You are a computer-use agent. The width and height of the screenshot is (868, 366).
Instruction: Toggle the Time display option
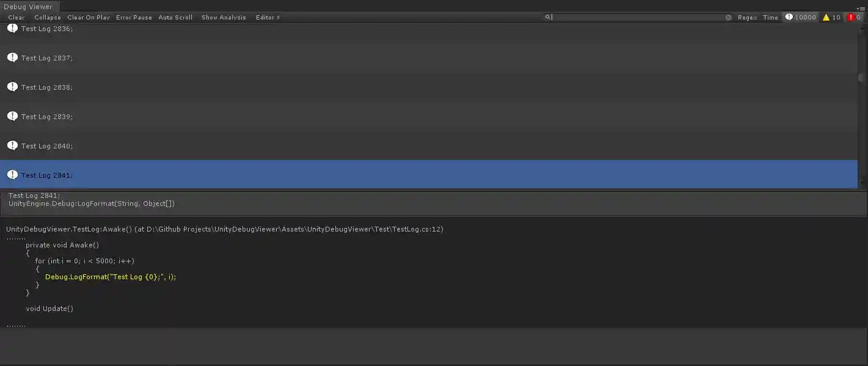770,17
